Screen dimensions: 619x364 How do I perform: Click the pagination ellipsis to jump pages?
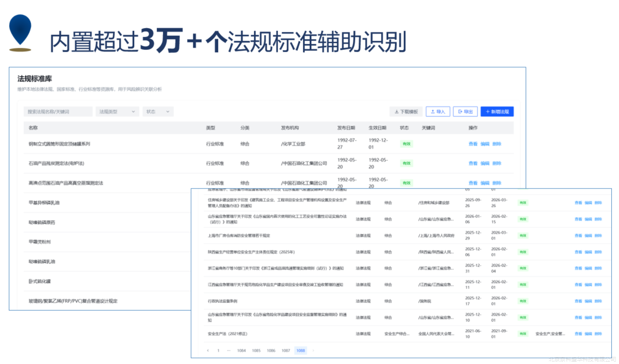point(229,350)
